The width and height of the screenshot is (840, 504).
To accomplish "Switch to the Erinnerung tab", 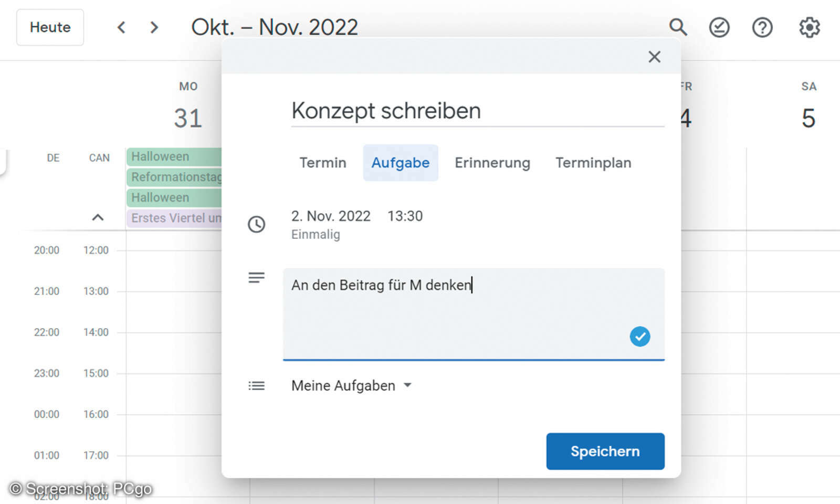I will click(492, 163).
